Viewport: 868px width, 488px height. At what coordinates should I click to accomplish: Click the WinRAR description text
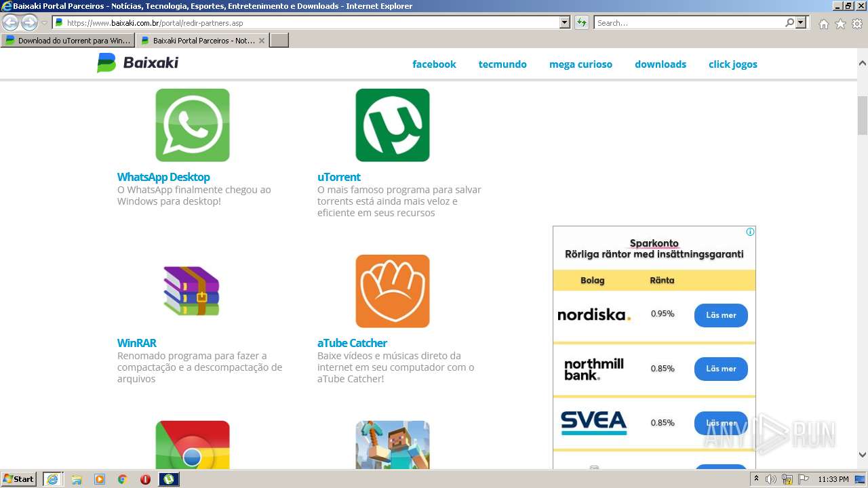pyautogui.click(x=199, y=367)
